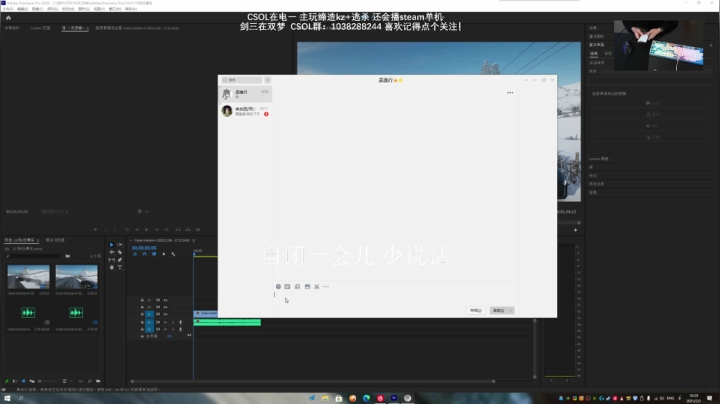Click the chat message input field
This screenshot has width=720, height=404.
click(395, 298)
